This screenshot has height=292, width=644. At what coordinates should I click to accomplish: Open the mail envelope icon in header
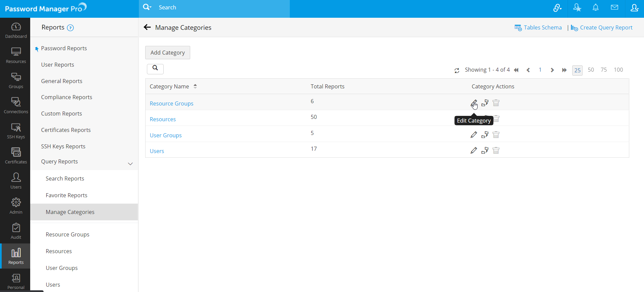tap(614, 8)
